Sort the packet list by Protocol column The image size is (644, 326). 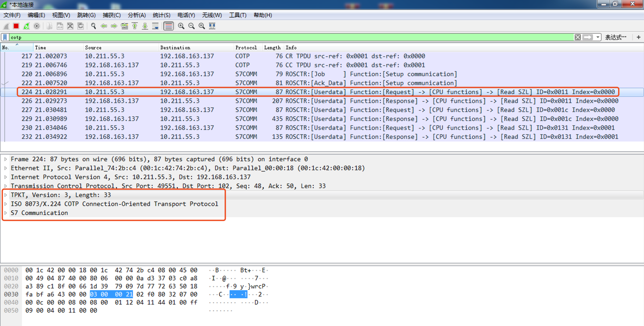[246, 47]
